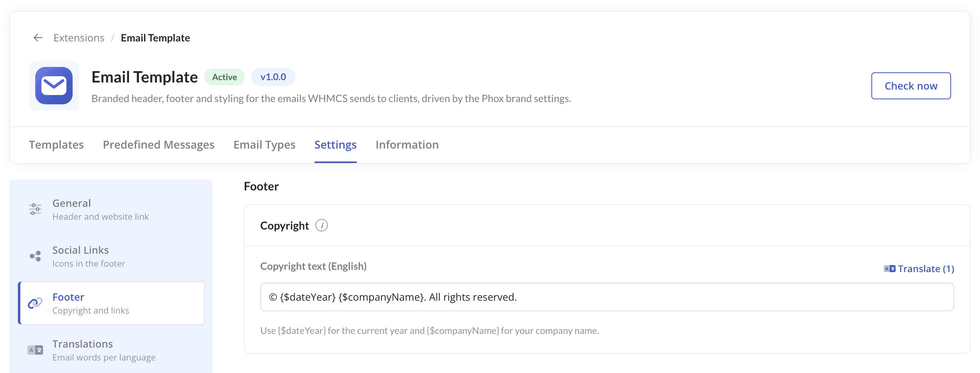Viewport: 980px width, 373px height.
Task: Click the Settings tab
Action: [336, 145]
